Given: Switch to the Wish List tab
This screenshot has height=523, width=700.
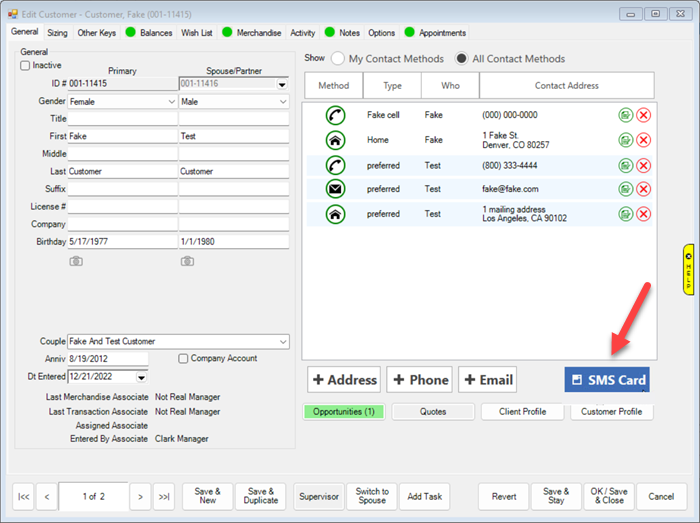Looking at the screenshot, I should click(197, 33).
